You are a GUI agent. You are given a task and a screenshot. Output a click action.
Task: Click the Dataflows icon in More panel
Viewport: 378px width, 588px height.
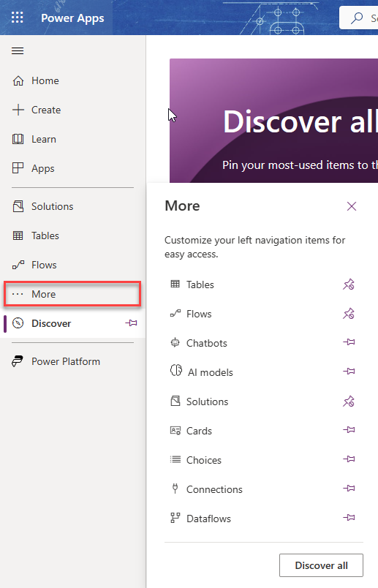[175, 518]
